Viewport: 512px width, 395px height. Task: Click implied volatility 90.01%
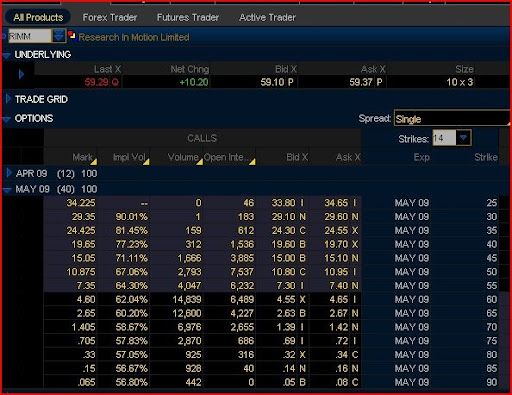pos(131,217)
